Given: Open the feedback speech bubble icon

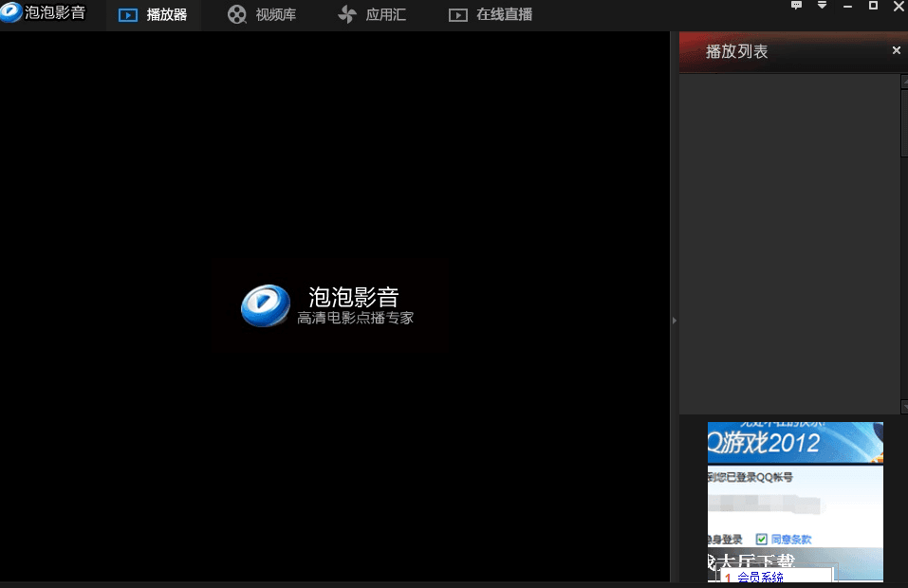Looking at the screenshot, I should click(796, 6).
